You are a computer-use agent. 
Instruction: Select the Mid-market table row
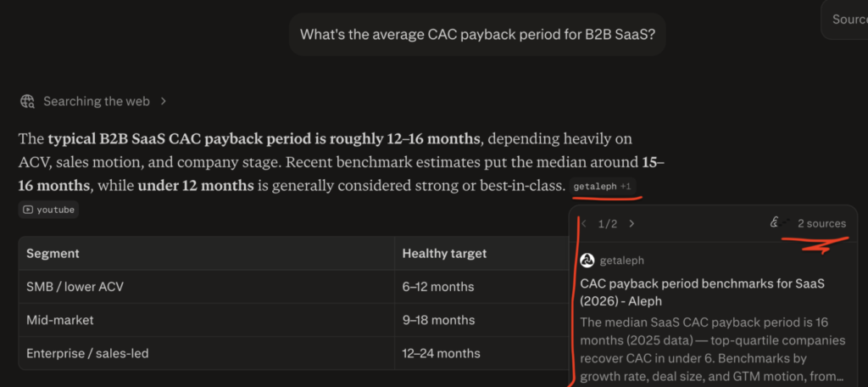click(294, 320)
